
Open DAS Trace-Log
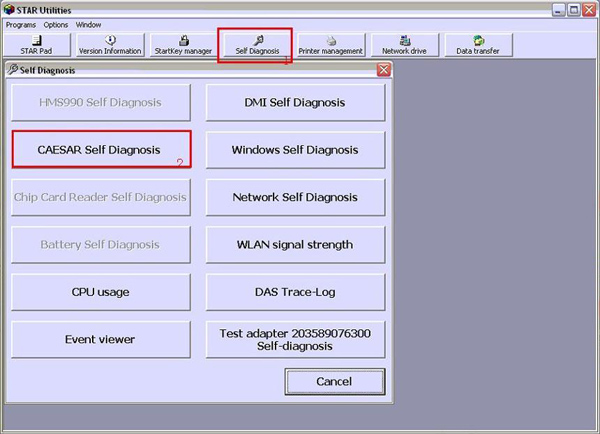click(x=295, y=292)
